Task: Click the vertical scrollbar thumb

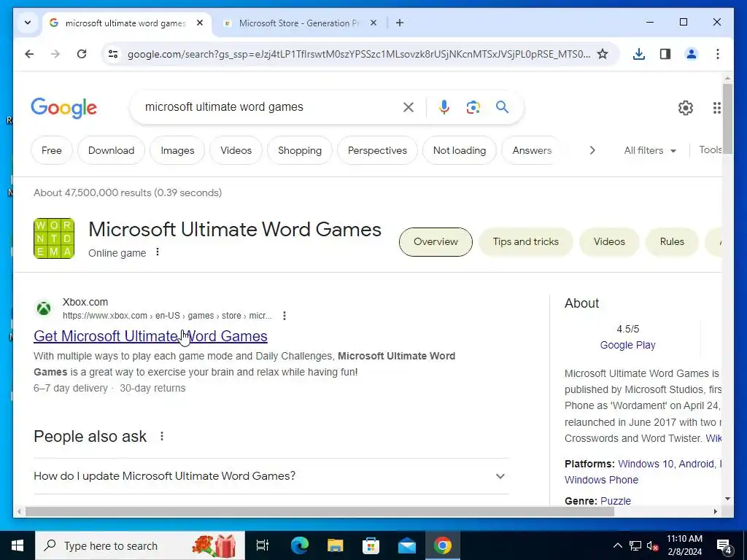Action: [x=727, y=119]
